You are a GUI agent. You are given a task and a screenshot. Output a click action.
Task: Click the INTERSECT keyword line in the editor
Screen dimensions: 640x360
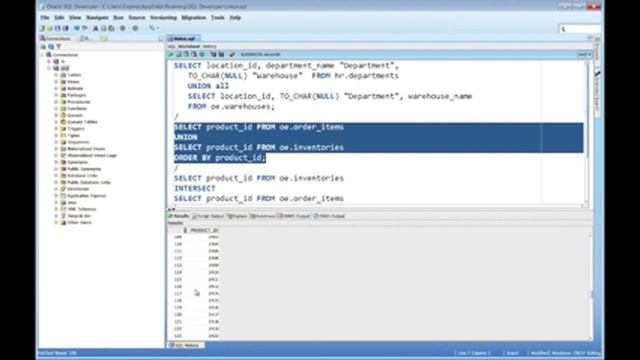[x=195, y=188]
